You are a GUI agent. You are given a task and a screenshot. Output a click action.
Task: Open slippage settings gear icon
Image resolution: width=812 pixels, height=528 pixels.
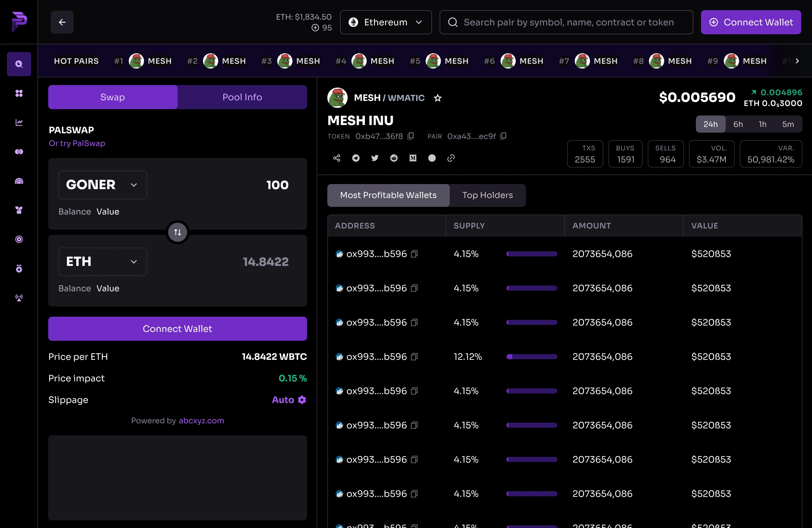coord(302,400)
